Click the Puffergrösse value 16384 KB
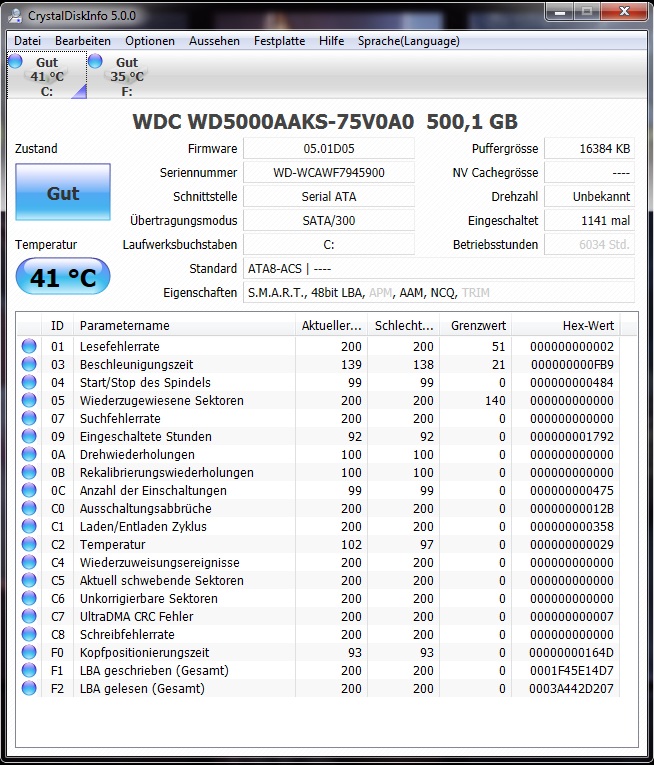 click(590, 148)
